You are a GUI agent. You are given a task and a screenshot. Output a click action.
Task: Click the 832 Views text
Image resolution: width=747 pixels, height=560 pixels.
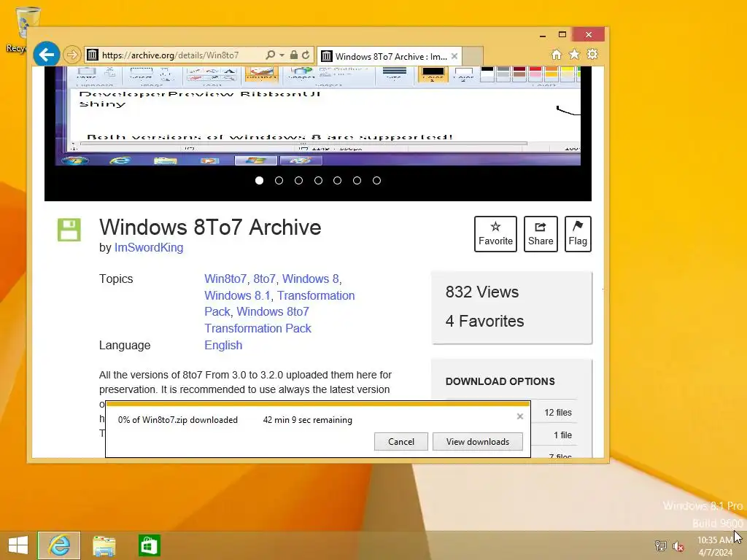482,292
